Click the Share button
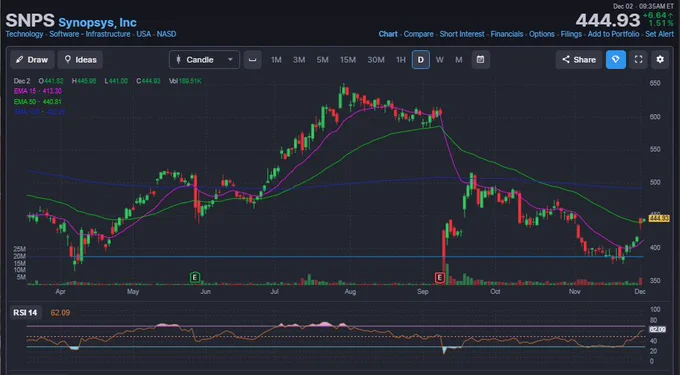This screenshot has width=680, height=375. (x=579, y=60)
